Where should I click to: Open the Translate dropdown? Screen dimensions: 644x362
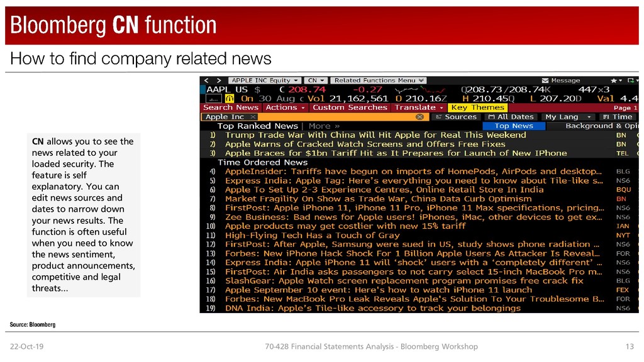point(418,107)
